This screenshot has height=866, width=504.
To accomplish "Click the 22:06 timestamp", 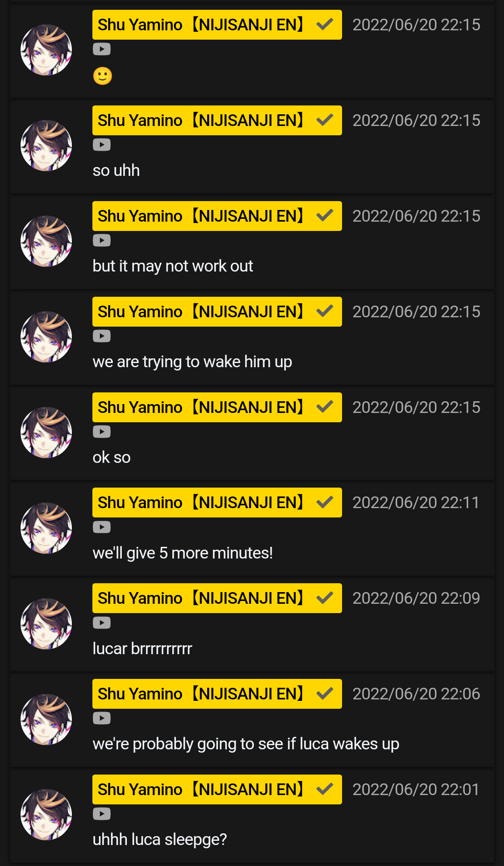I will [416, 694].
